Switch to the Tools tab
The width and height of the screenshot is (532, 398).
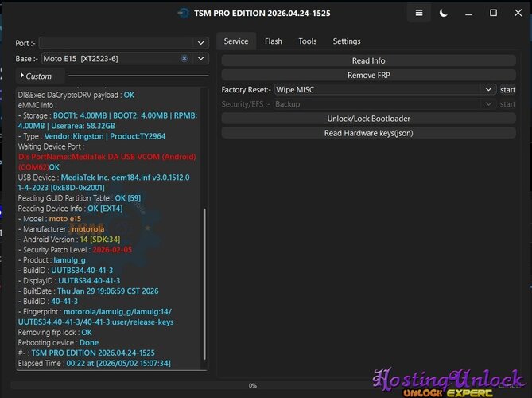pyautogui.click(x=308, y=41)
